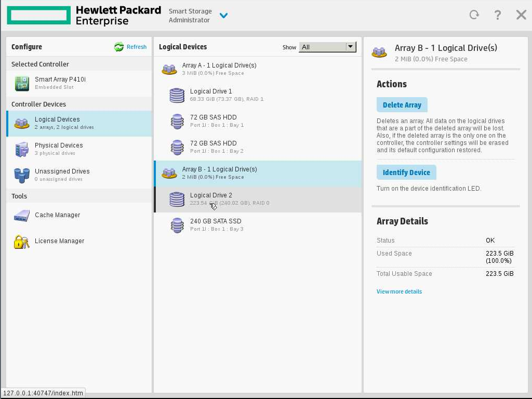
Task: Select Logical Drive 2 RAID 0 row
Action: coord(258,199)
